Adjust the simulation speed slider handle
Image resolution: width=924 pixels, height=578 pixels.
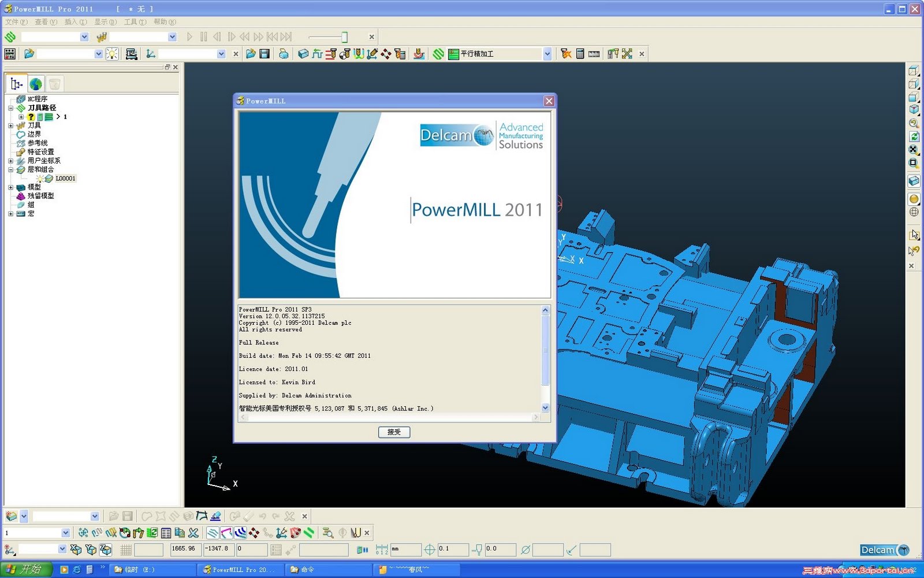(x=344, y=37)
